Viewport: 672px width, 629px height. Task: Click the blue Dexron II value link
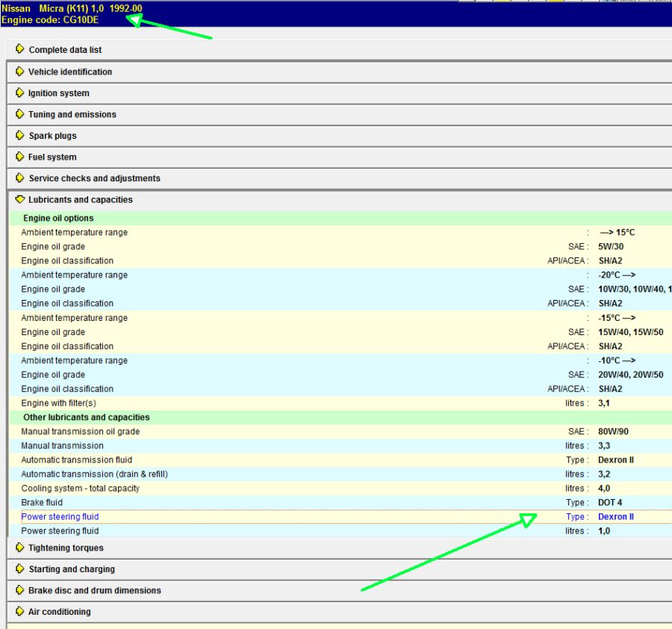[x=615, y=516]
